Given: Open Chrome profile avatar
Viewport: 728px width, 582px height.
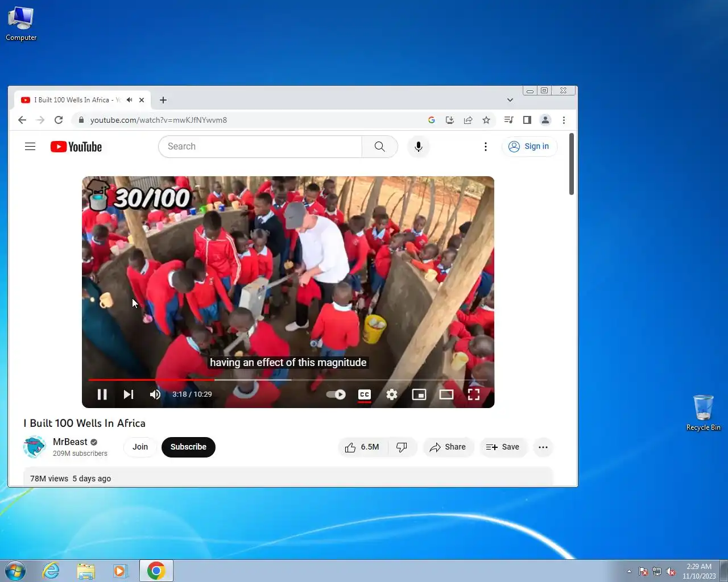Looking at the screenshot, I should [x=545, y=120].
